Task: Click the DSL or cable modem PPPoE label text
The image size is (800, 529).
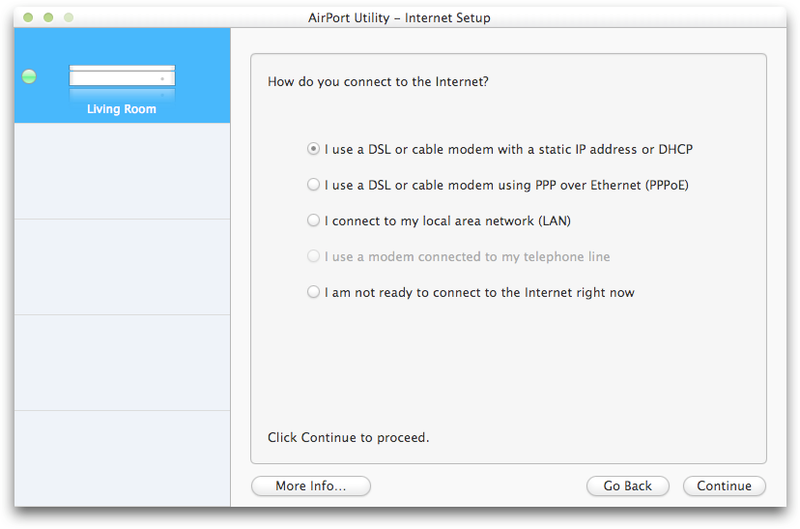Action: (x=507, y=185)
